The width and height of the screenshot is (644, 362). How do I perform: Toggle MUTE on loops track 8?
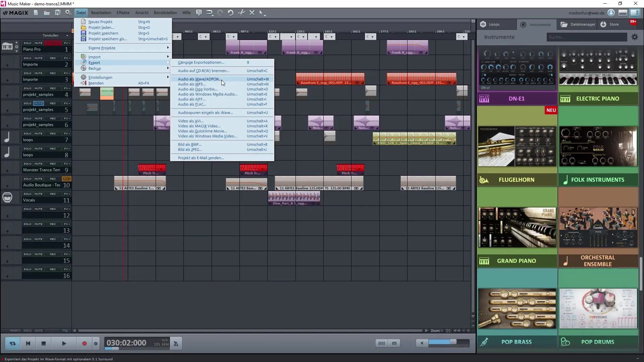(x=39, y=148)
